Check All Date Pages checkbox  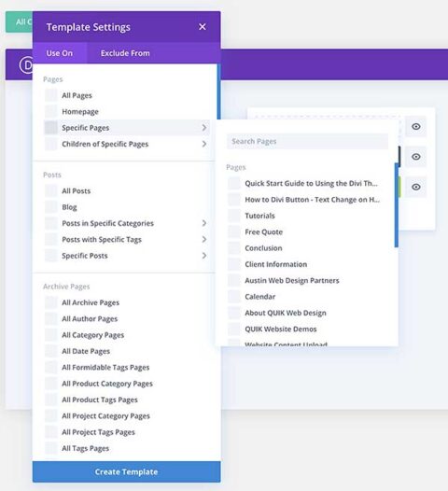click(50, 351)
